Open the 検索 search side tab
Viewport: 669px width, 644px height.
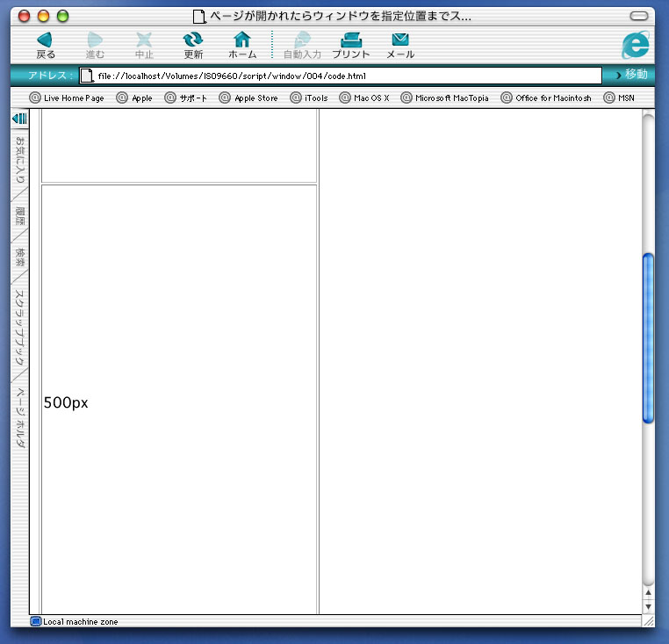click(x=19, y=257)
